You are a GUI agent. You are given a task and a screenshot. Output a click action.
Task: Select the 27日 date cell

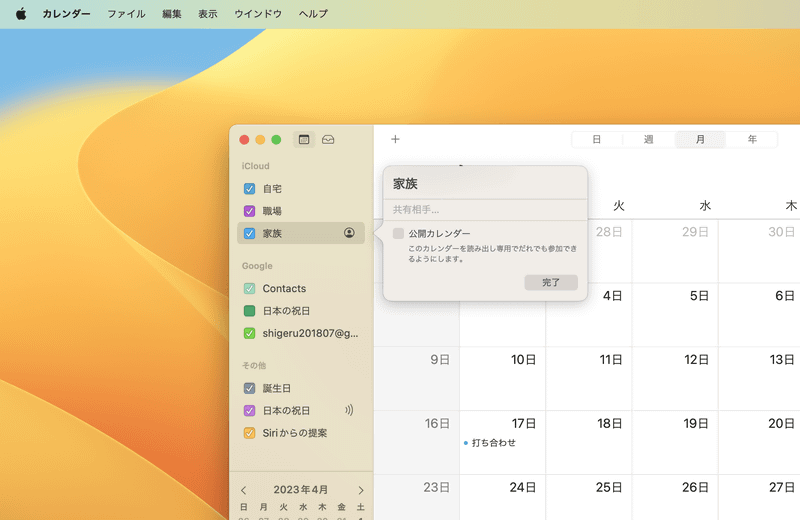(x=759, y=498)
